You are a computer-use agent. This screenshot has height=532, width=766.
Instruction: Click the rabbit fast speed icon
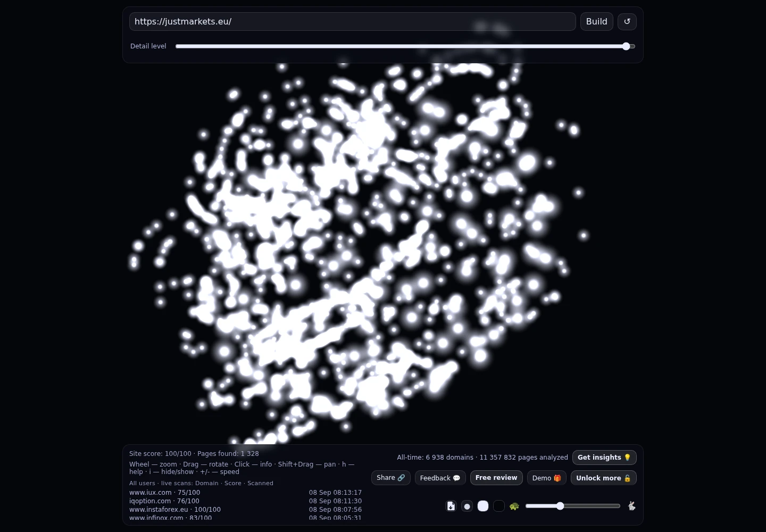(x=631, y=506)
